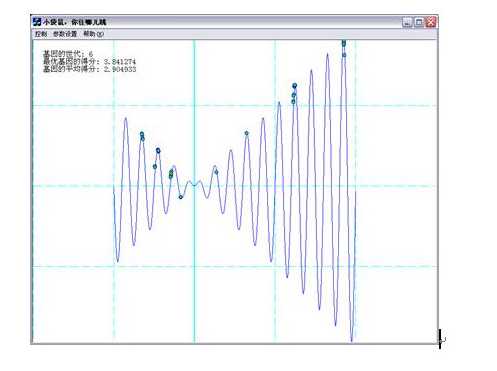497x371 pixels.
Task: Minimize the 小袋鼠 window
Action: 407,22
